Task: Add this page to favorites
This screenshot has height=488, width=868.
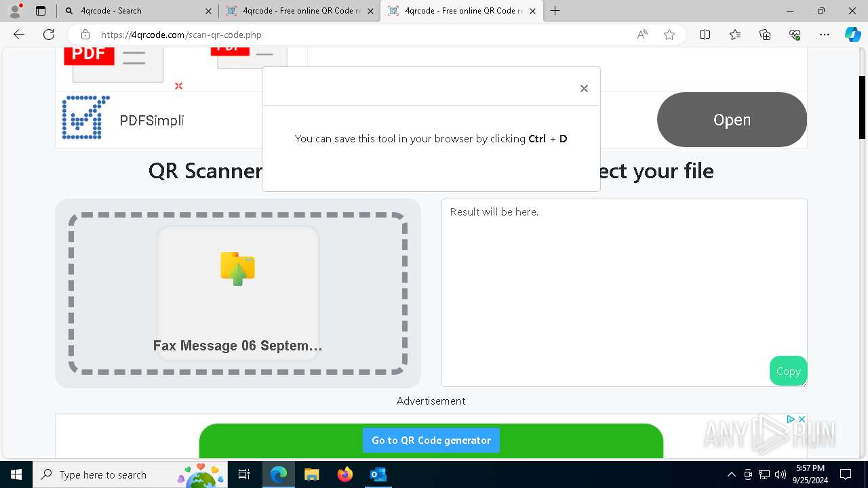Action: click(669, 35)
